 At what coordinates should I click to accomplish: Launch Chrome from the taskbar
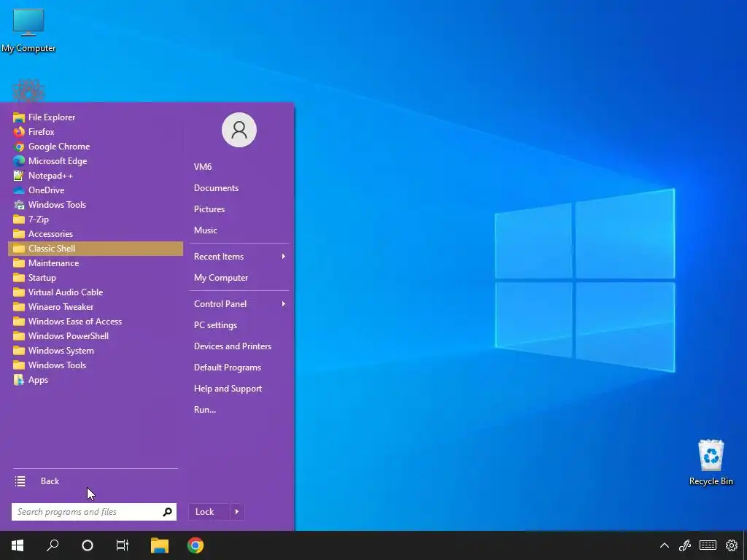click(x=196, y=545)
